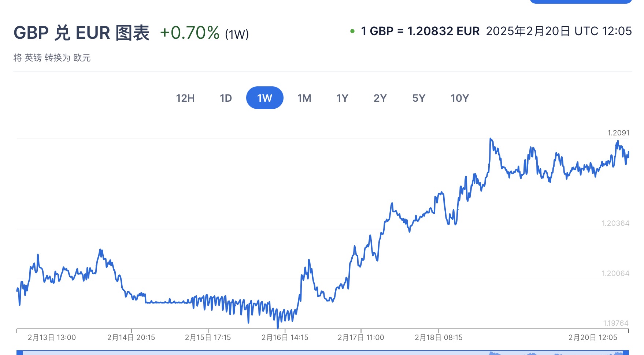Click the 2月20日 12:05 axis label

(x=593, y=337)
